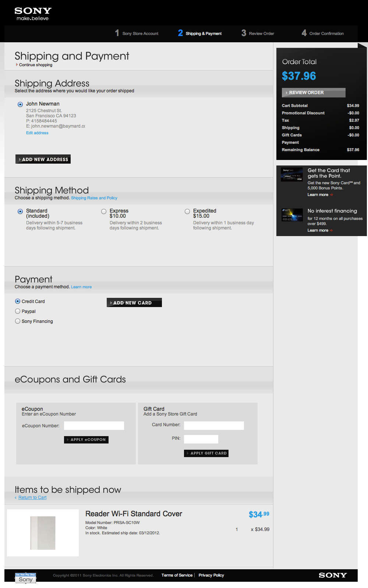Open the Sony make.believe logo in header

[x=33, y=14]
